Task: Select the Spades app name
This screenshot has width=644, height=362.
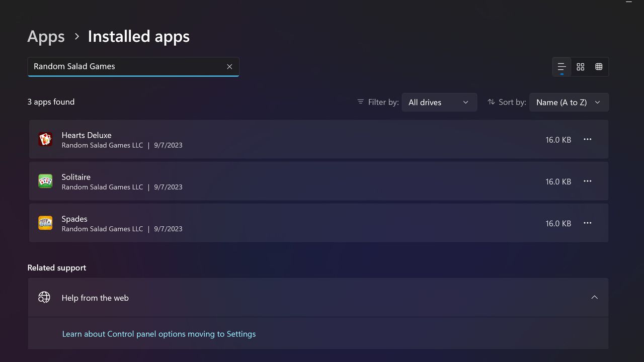Action: 74,219
